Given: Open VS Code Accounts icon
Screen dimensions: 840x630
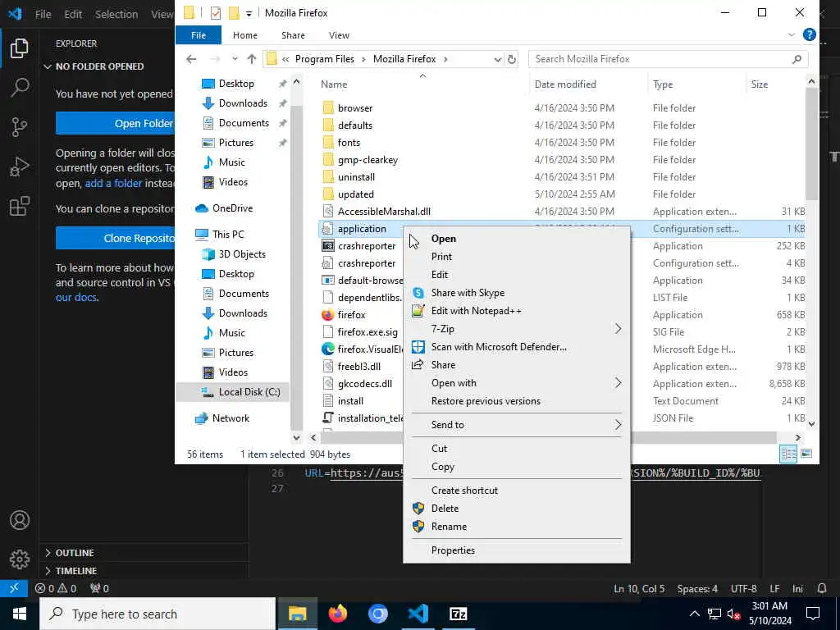Looking at the screenshot, I should pos(20,520).
